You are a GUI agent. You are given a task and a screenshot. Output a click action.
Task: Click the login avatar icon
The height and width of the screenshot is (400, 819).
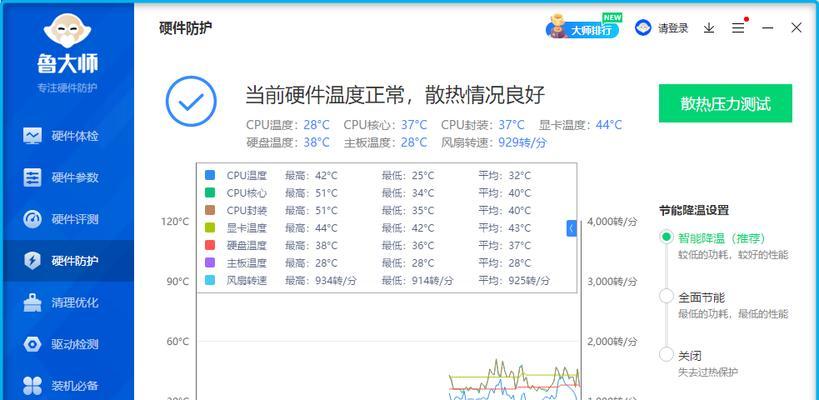643,28
